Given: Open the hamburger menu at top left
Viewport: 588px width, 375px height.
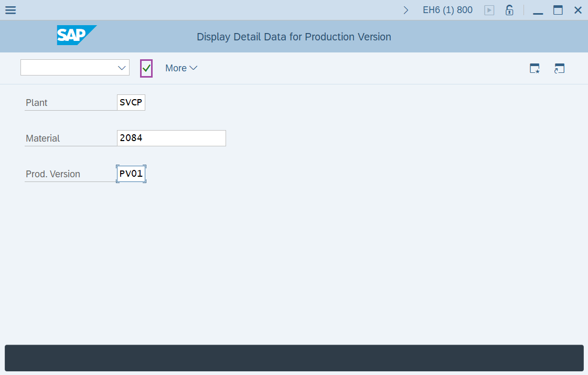Looking at the screenshot, I should [x=10, y=10].
